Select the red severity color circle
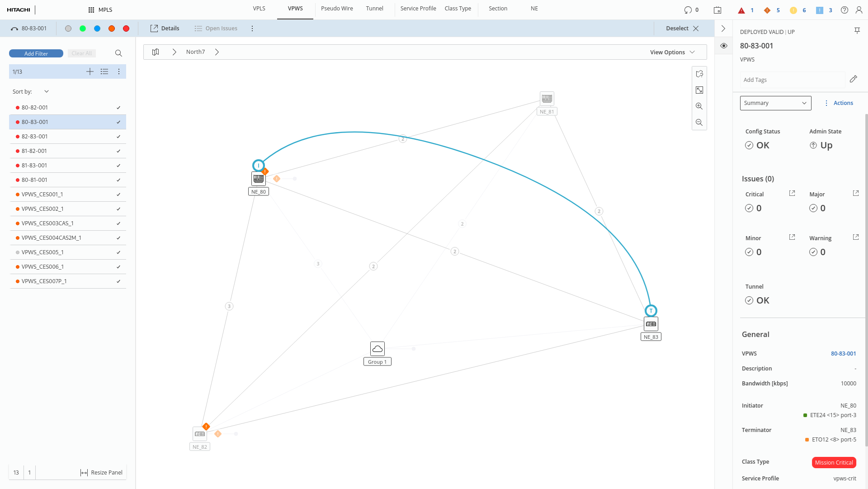Viewport: 868px width, 489px height. pyautogui.click(x=126, y=28)
